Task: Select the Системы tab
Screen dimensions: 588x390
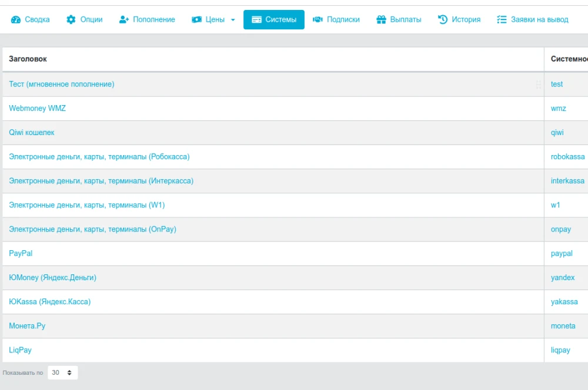Action: click(274, 19)
